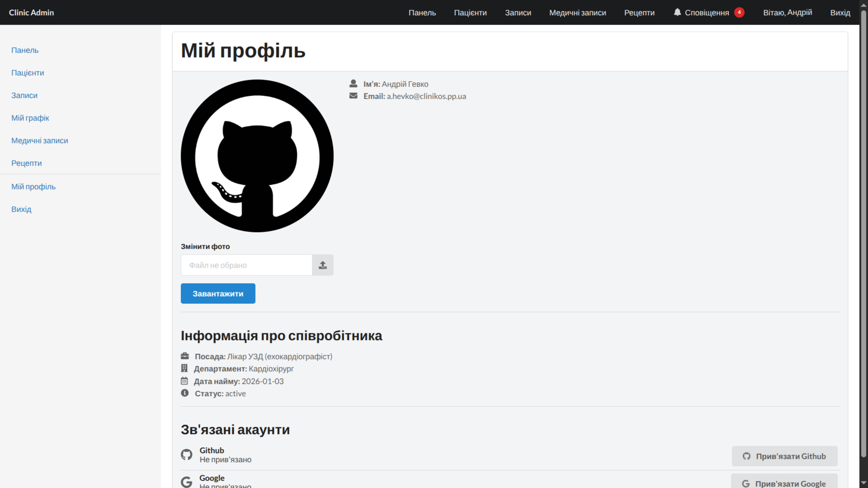Click the Clinic Admin brand link
Image resolution: width=868 pixels, height=488 pixels.
click(x=31, y=12)
